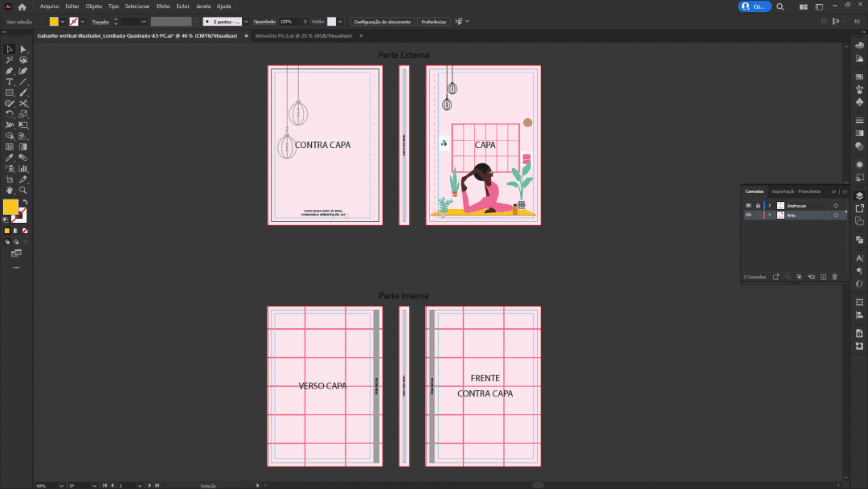Expand the Arte layer contents
Image resolution: width=868 pixels, height=489 pixels.
[770, 216]
